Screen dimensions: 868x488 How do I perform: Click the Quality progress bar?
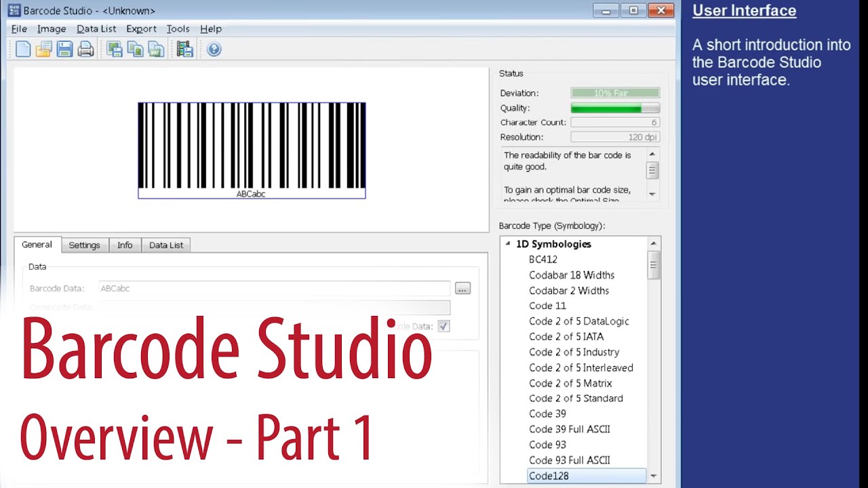(615, 108)
